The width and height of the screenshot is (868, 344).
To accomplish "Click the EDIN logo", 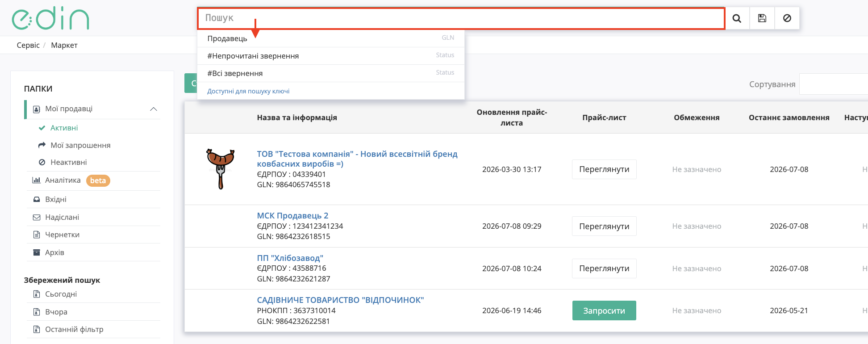I will 50,18.
